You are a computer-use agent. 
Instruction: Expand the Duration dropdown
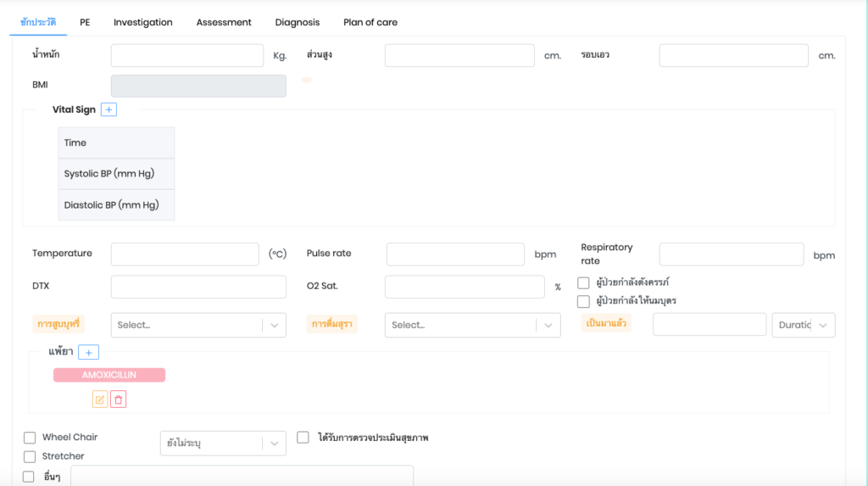coord(803,325)
